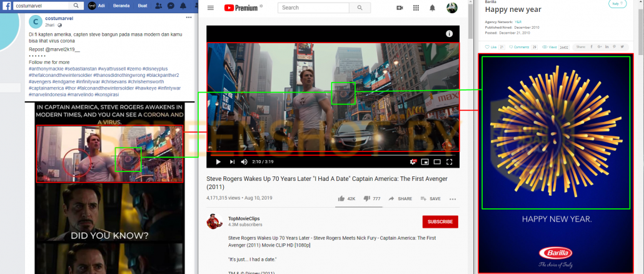Skip to the next video
644x274 pixels.
(x=232, y=162)
